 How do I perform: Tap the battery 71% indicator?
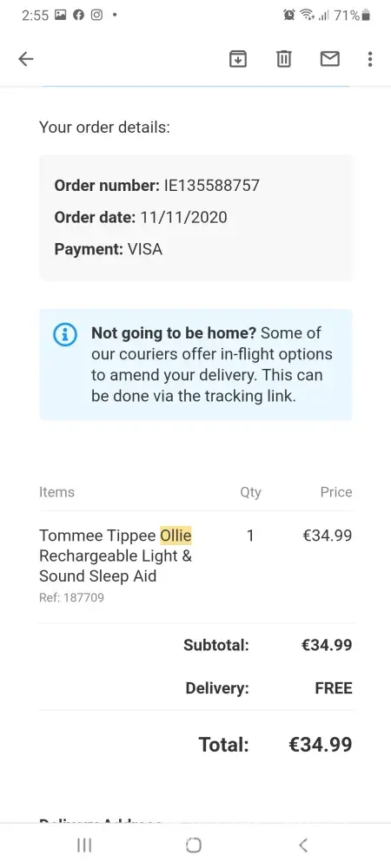click(352, 15)
